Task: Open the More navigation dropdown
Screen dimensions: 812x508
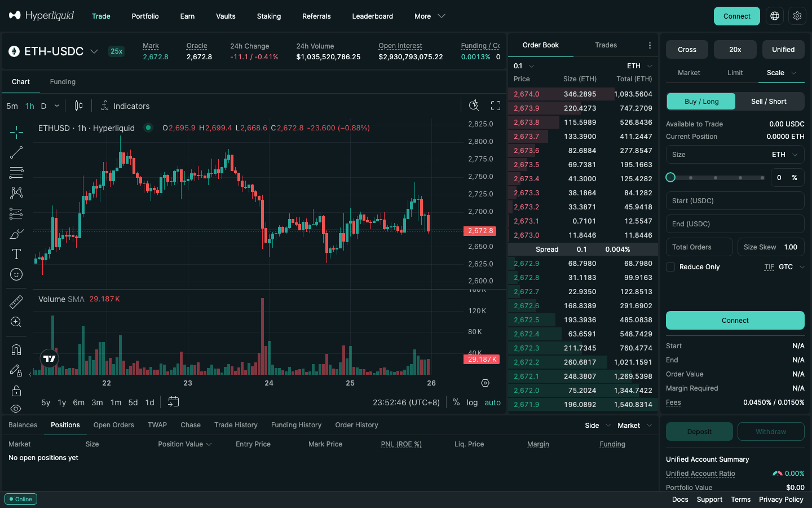Action: 430,16
